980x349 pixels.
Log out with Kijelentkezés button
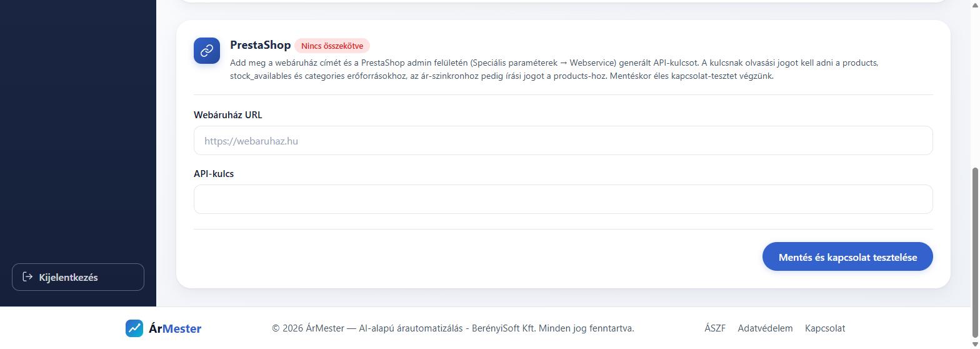pos(78,277)
